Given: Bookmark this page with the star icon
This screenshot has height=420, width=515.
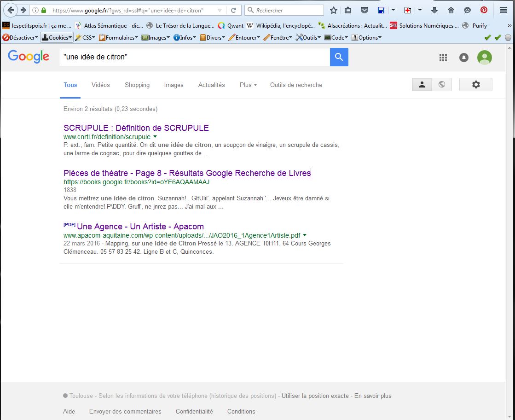Looking at the screenshot, I should (334, 10).
